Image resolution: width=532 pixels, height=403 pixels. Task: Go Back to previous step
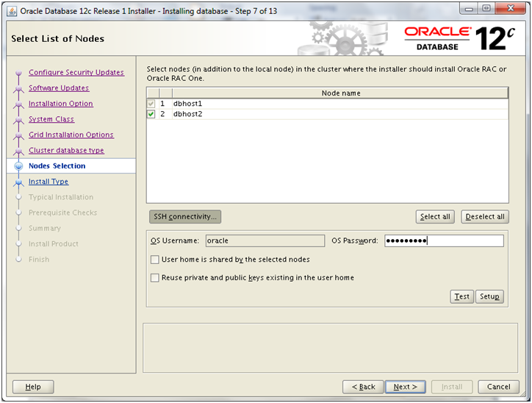click(363, 387)
